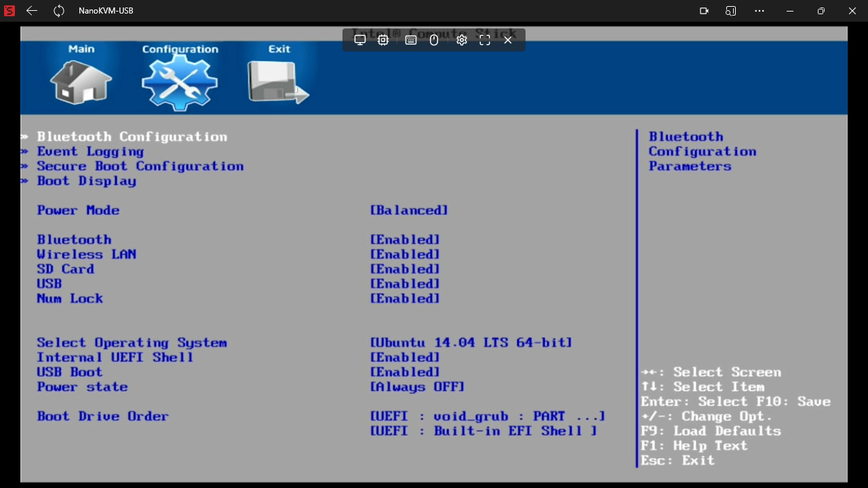Image resolution: width=868 pixels, height=488 pixels.
Task: Click the monitor video icon in NanoKVM toolbar
Action: click(360, 40)
